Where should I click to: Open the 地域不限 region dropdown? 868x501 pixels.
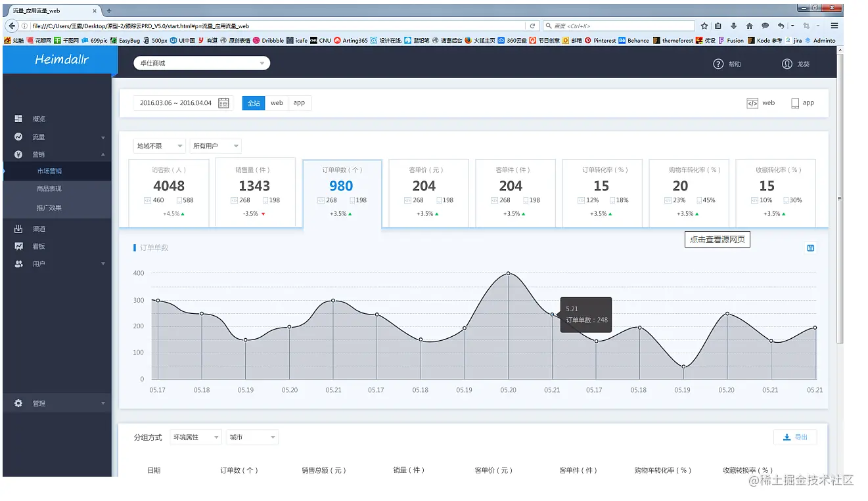coord(159,146)
